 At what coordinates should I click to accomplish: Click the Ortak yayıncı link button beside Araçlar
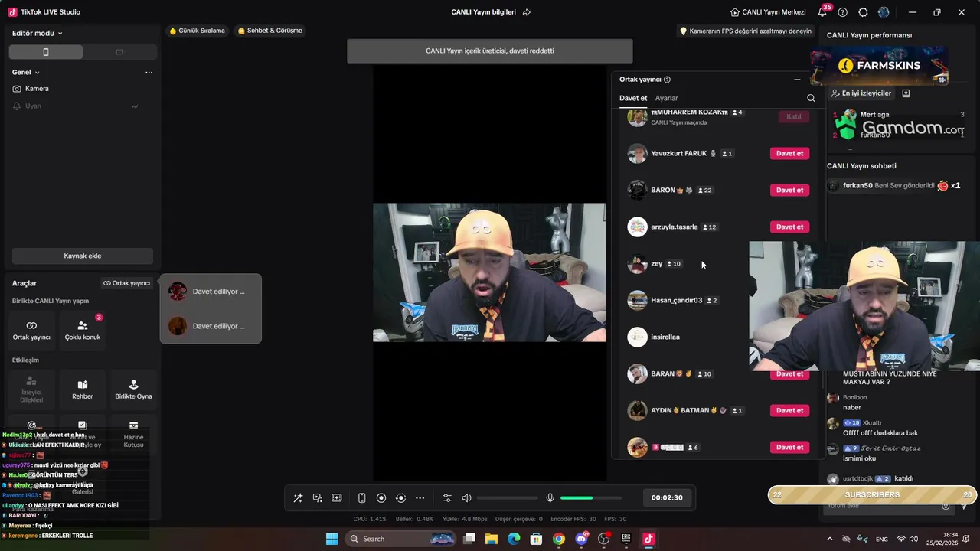127,283
